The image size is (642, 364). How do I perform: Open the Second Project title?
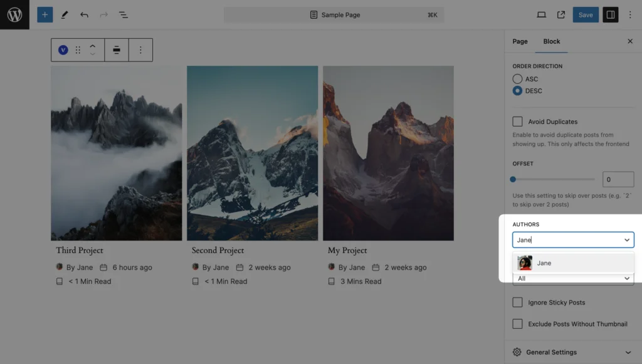(218, 251)
